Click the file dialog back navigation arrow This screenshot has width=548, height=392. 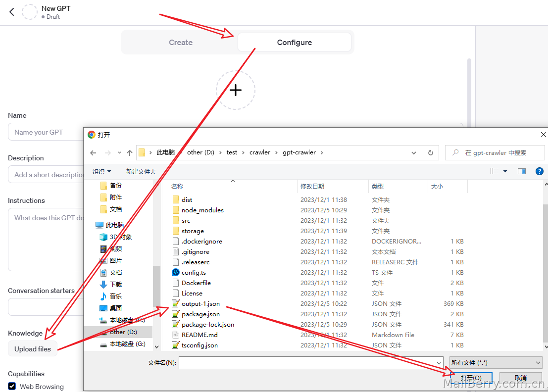click(x=93, y=152)
